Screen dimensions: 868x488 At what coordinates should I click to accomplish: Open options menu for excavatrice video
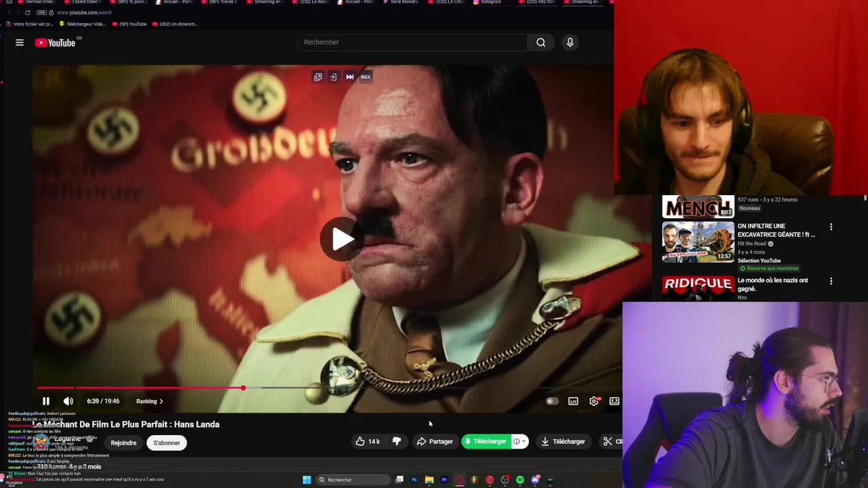[831, 227]
